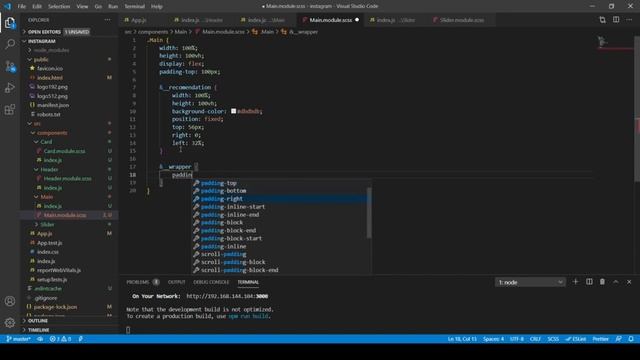Split the editor to the right
This screenshot has width=640, height=360.
616,20
